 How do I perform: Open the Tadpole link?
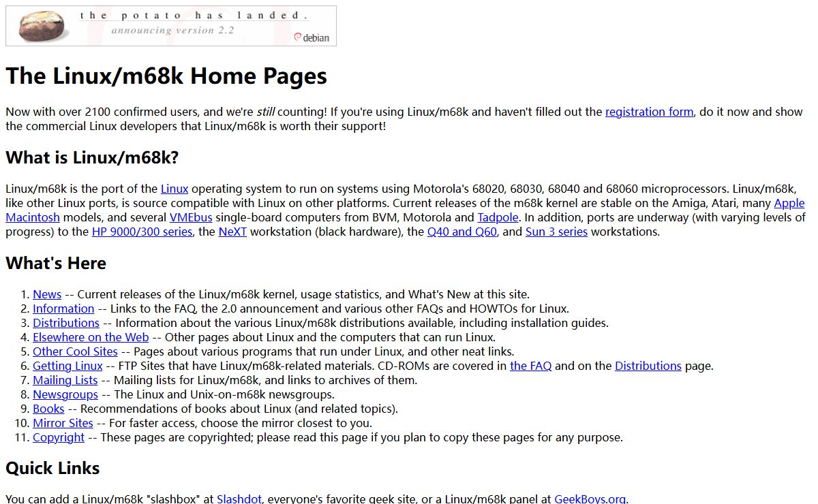498,217
